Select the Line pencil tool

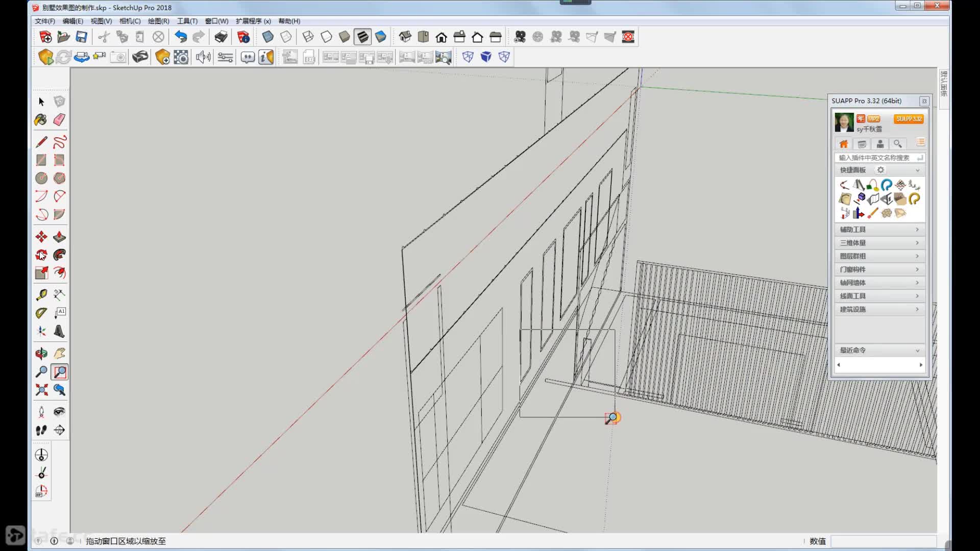(41, 142)
